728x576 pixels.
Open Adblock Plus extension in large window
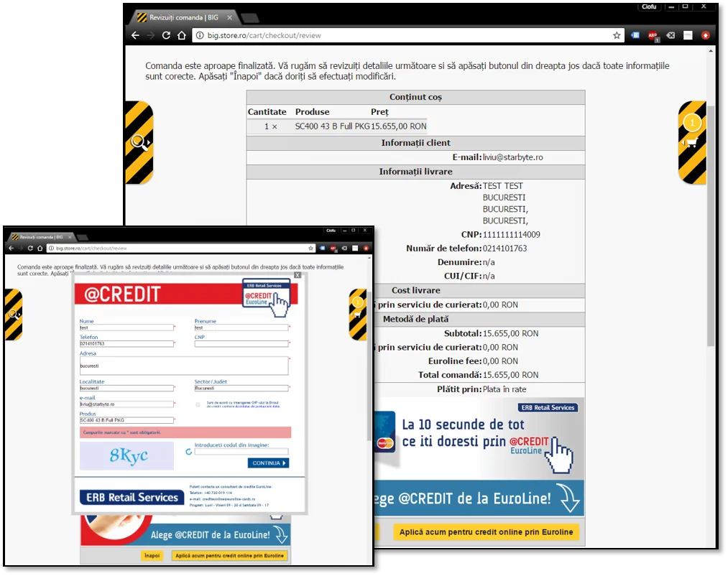pyautogui.click(x=653, y=36)
